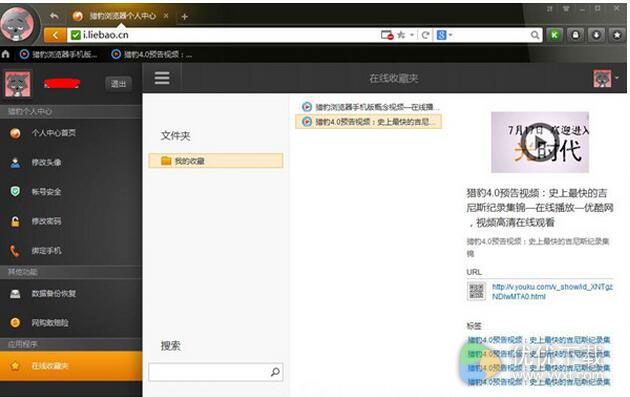This screenshot has height=397, width=630.
Task: Select 在线收藏夹 in the sidebar
Action: [71, 366]
